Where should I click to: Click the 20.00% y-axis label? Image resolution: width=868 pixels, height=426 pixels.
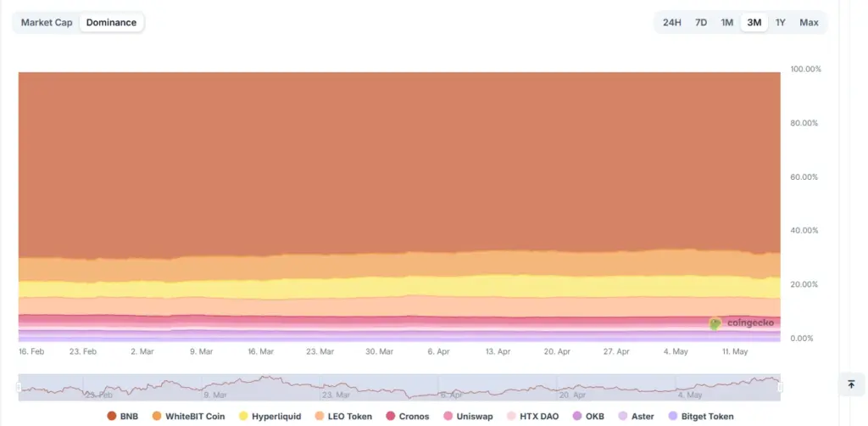(x=804, y=284)
